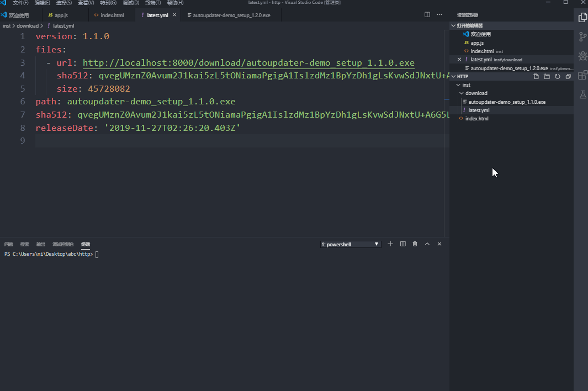Switch to the Welcome editor tab
588x391 pixels.
pyautogui.click(x=19, y=15)
